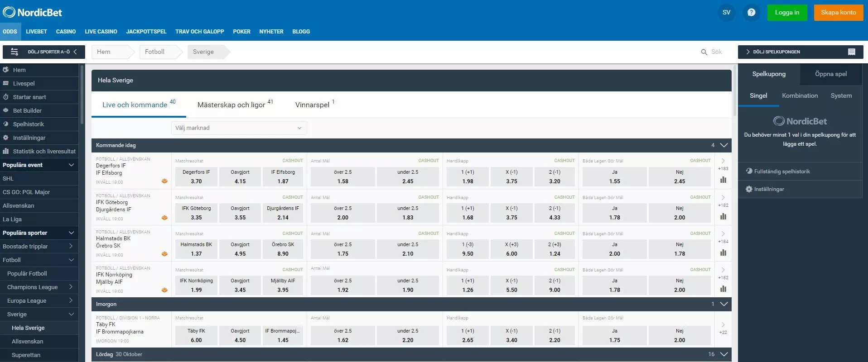Click gear icon beside betslip Inställningar
The height and width of the screenshot is (362, 868).
[x=749, y=189]
